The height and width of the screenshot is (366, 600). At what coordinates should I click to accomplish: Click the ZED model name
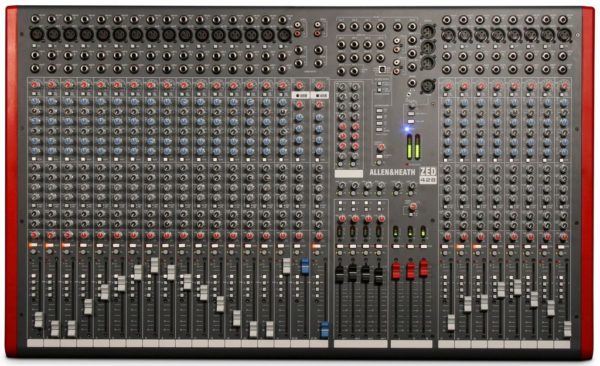(428, 172)
